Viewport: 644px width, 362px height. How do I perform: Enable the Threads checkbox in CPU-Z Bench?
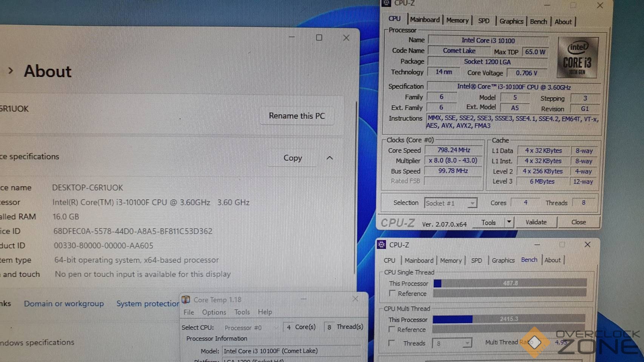[391, 343]
